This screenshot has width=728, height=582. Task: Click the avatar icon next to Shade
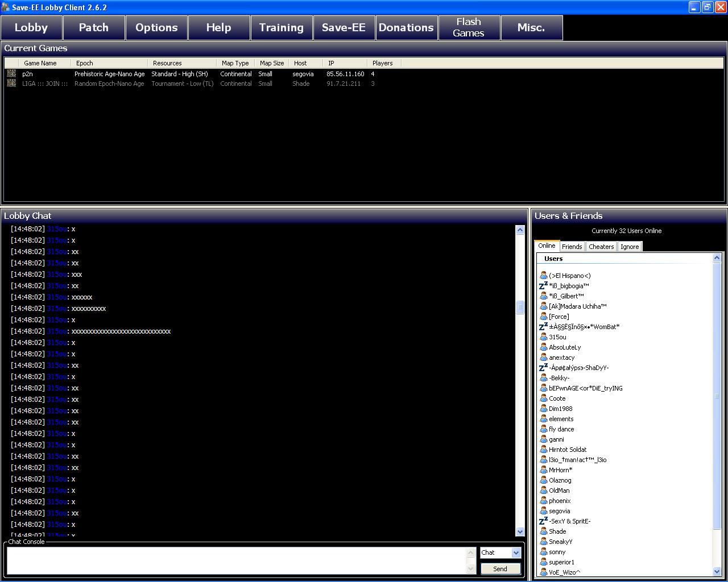pos(543,531)
